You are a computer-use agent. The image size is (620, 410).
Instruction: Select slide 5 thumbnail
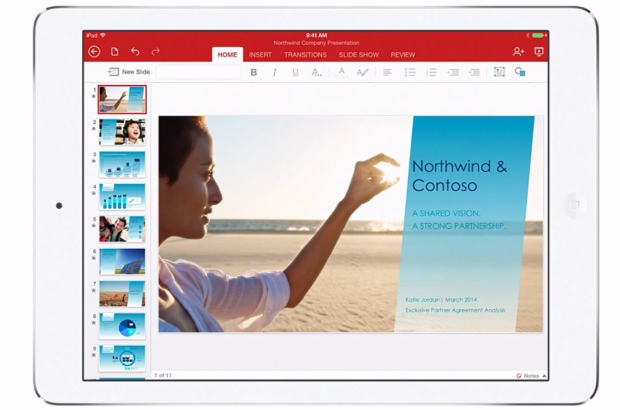click(122, 228)
